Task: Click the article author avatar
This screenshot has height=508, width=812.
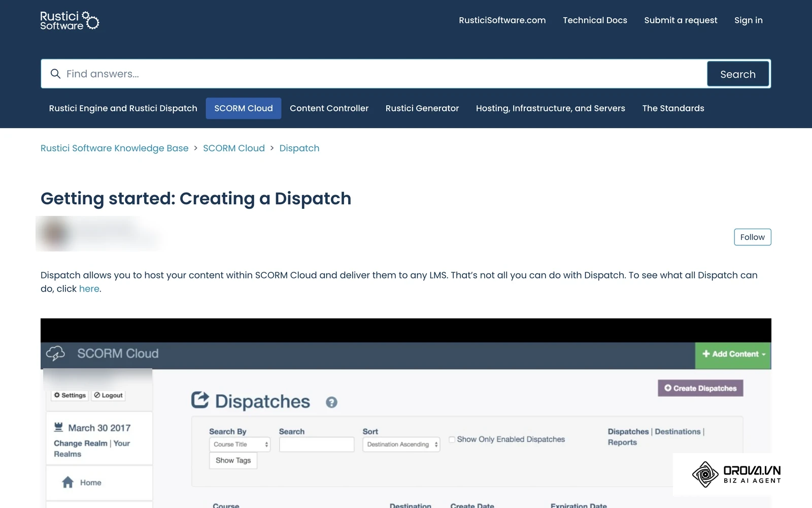Action: (x=55, y=234)
